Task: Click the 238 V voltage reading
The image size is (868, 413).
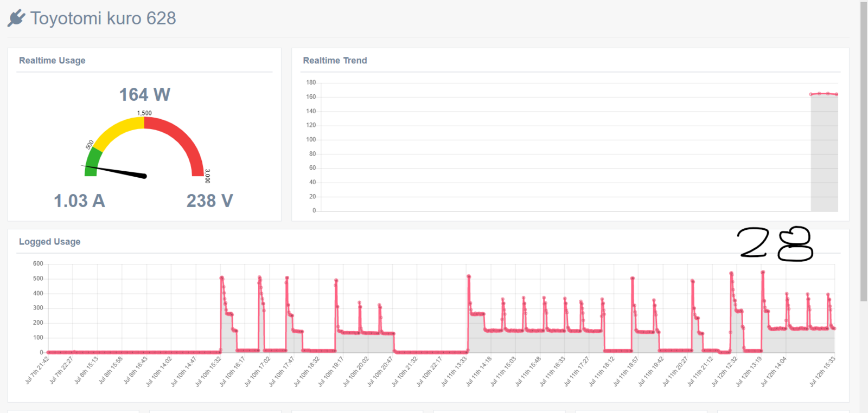Action: click(210, 201)
